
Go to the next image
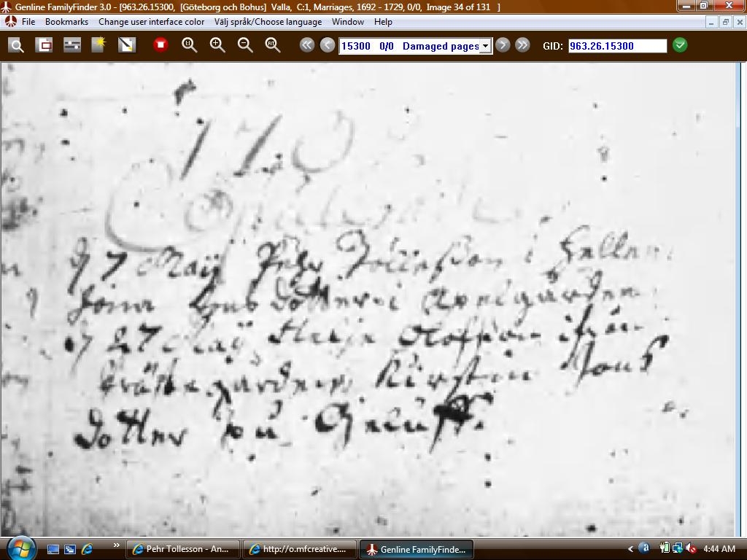503,45
